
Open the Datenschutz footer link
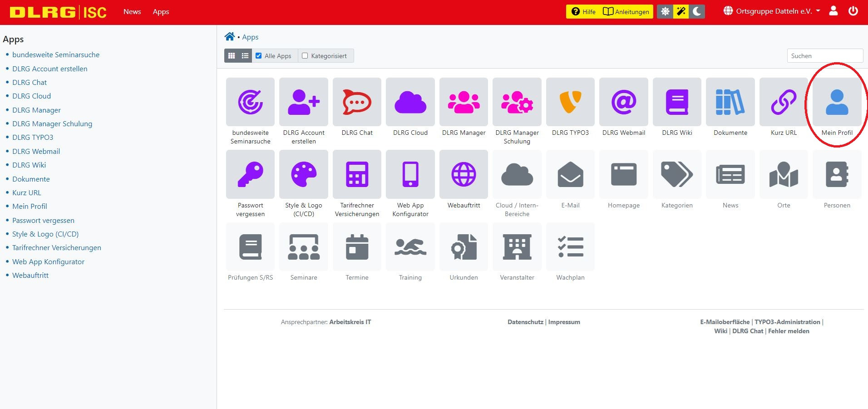point(525,322)
